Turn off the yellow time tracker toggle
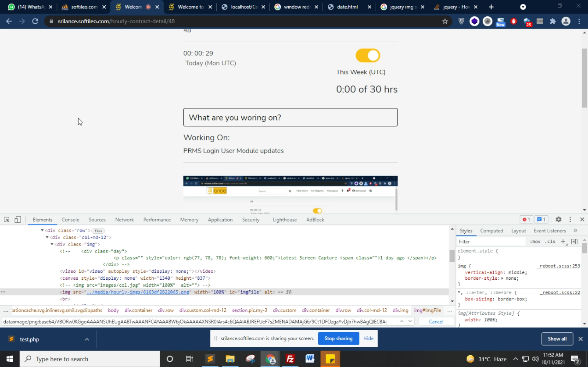The image size is (588, 367). (367, 56)
